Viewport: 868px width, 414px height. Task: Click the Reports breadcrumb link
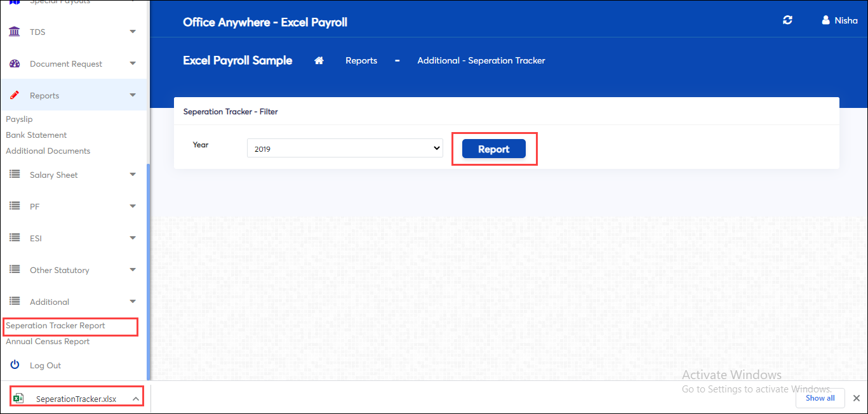(x=361, y=61)
